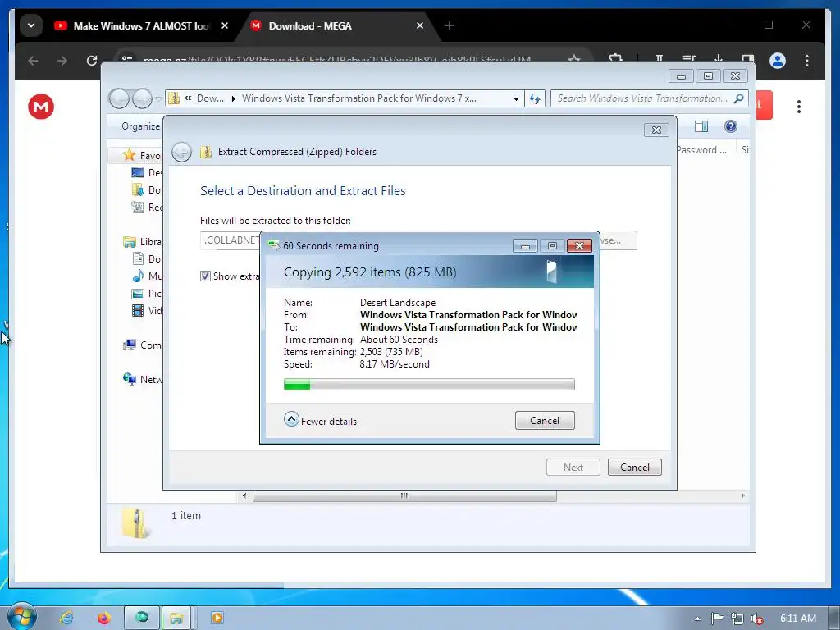This screenshot has width=840, height=630.
Task: Toggle the Explorer preview pane
Action: pyautogui.click(x=701, y=126)
